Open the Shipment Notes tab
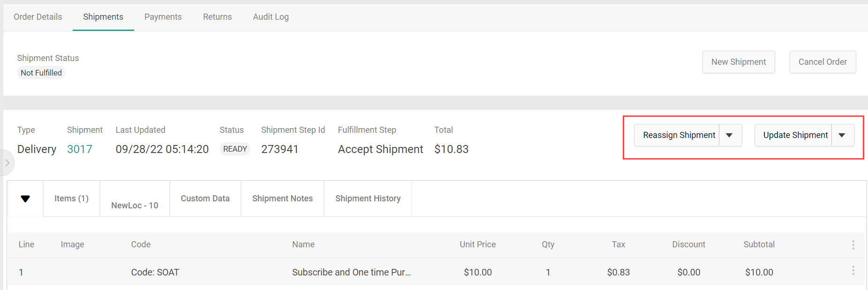This screenshot has height=290, width=868. [x=282, y=198]
